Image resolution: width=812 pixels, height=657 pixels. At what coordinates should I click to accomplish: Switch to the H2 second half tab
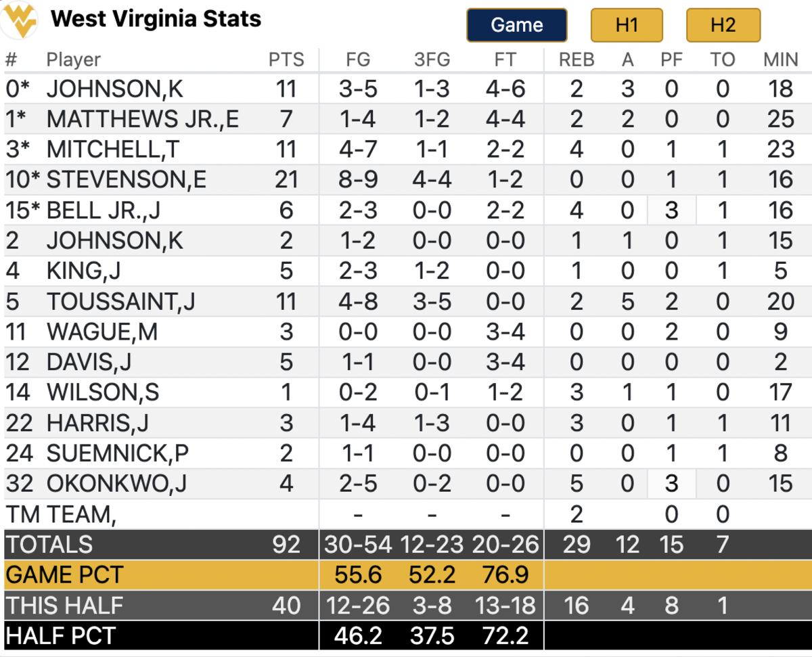tap(723, 25)
